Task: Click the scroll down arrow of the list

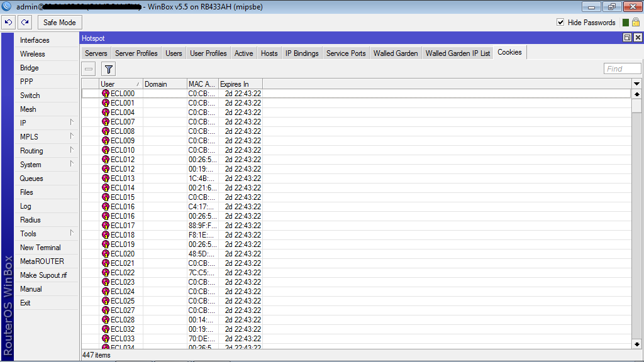Action: pyautogui.click(x=636, y=344)
